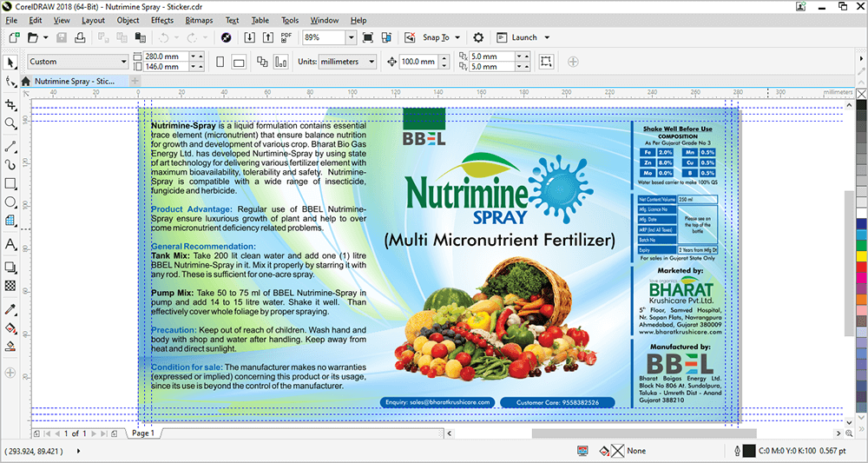
Task: Select the Ellipse tool
Action: click(x=10, y=202)
